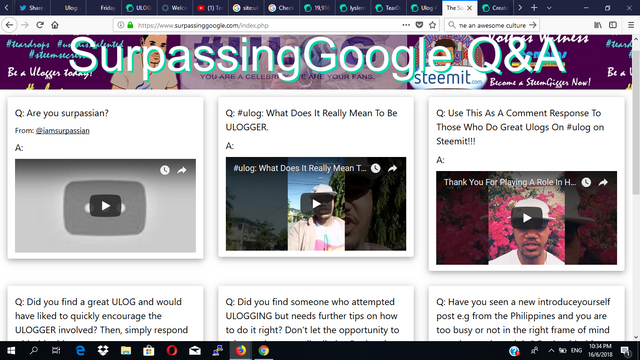640x360 pixels.
Task: Launch Microsoft Edge from taskbar
Action: coord(80,351)
